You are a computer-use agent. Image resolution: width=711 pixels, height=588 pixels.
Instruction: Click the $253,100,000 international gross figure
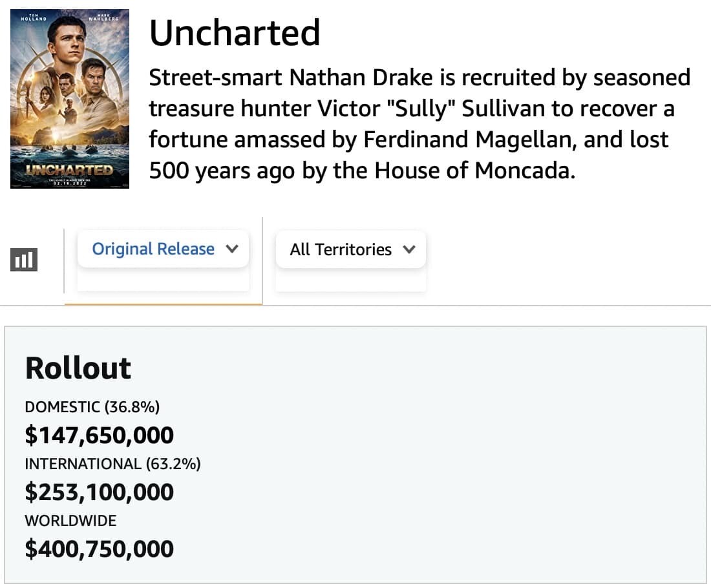(100, 492)
